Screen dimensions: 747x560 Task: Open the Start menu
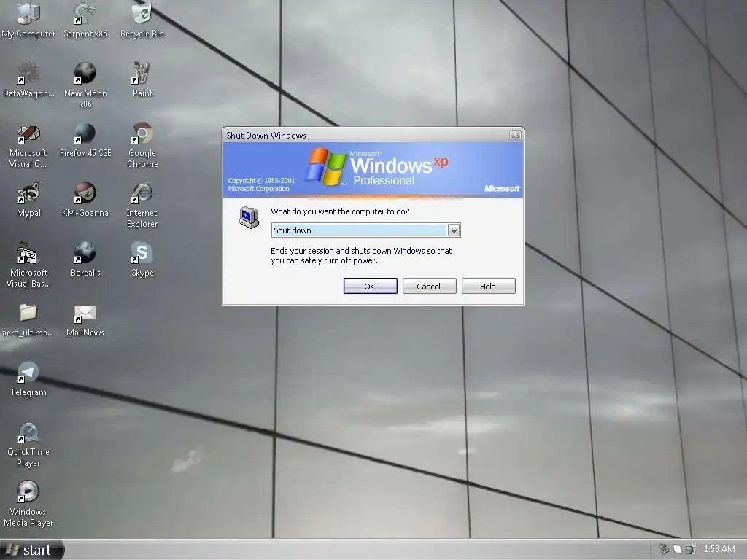(31, 550)
